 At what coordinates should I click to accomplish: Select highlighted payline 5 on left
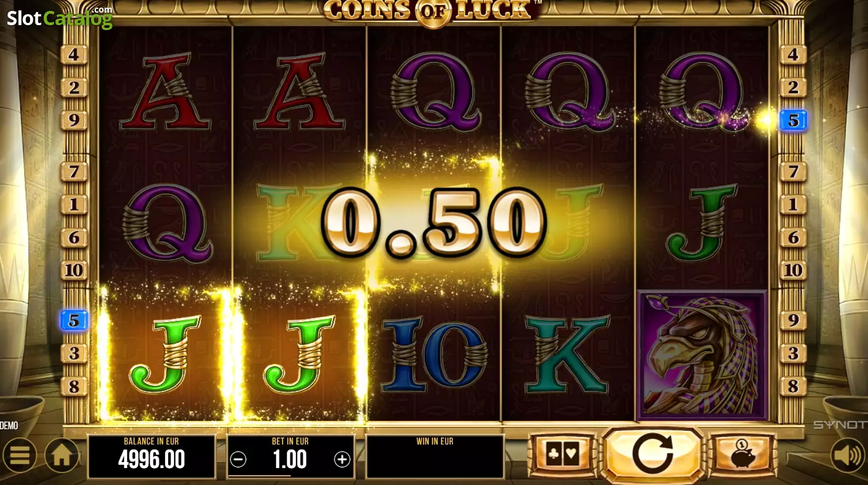pos(74,320)
